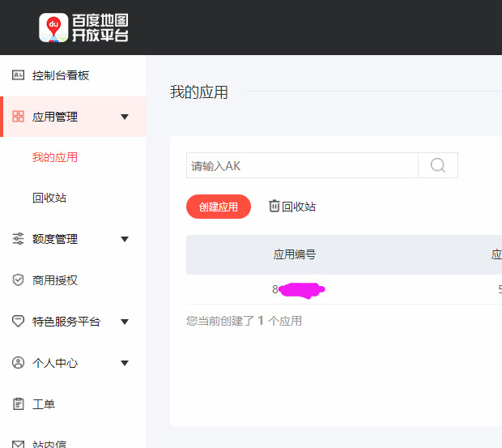Open 我的应用 submenu entry

click(55, 157)
